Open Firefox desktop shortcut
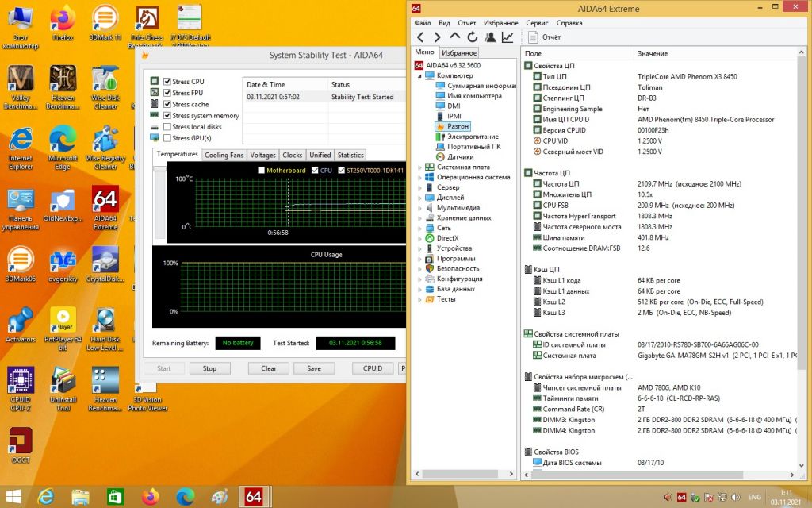 coord(63,23)
